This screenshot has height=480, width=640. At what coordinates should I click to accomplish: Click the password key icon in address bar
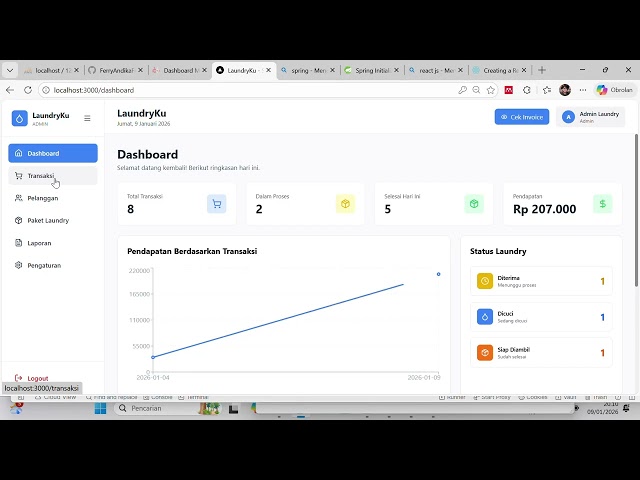pyautogui.click(x=462, y=90)
